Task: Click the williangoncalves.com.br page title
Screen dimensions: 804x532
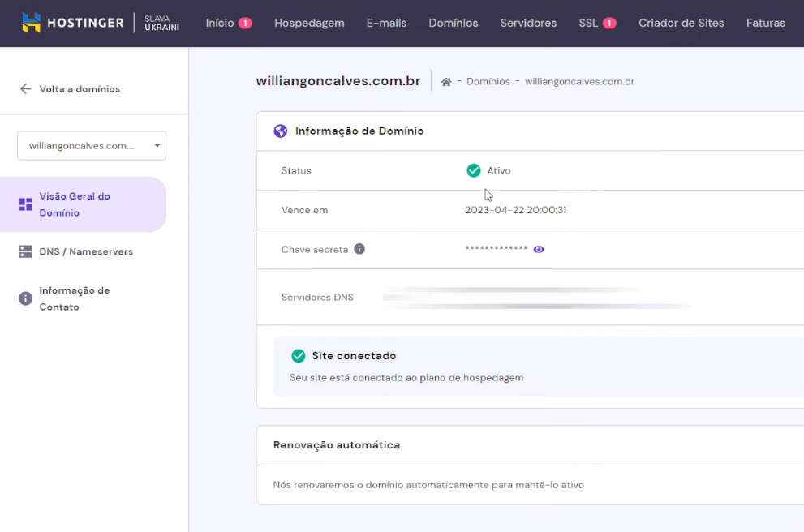Action: 338,81
